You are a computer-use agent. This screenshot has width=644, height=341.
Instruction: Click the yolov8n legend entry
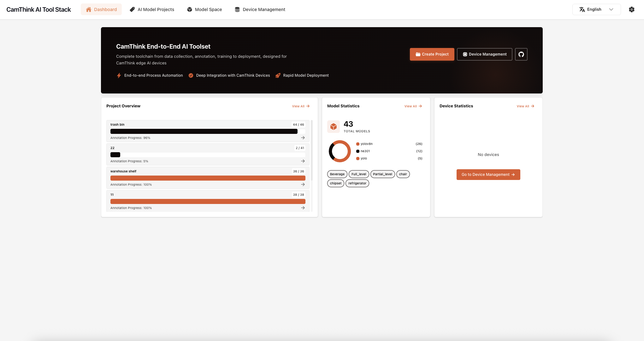[366, 144]
